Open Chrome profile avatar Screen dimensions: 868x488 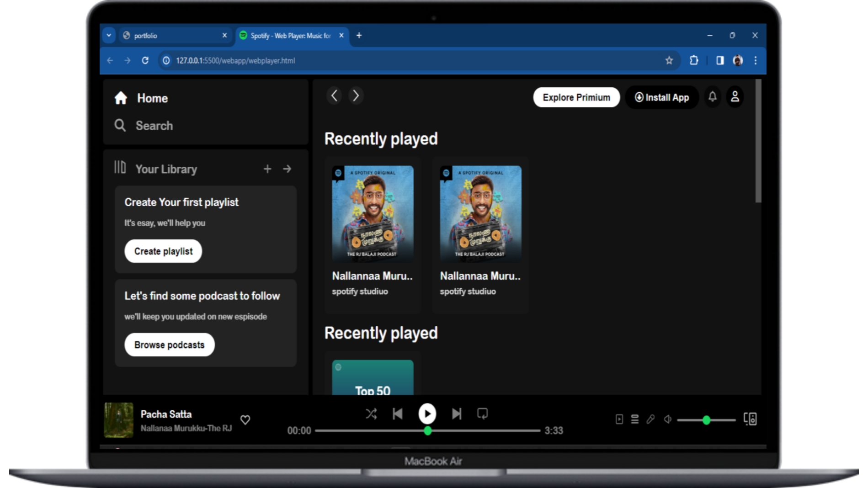click(x=738, y=60)
